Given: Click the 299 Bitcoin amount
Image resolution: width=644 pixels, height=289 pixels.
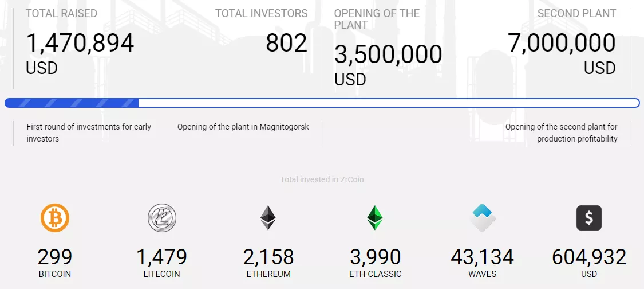Looking at the screenshot, I should [55, 257].
